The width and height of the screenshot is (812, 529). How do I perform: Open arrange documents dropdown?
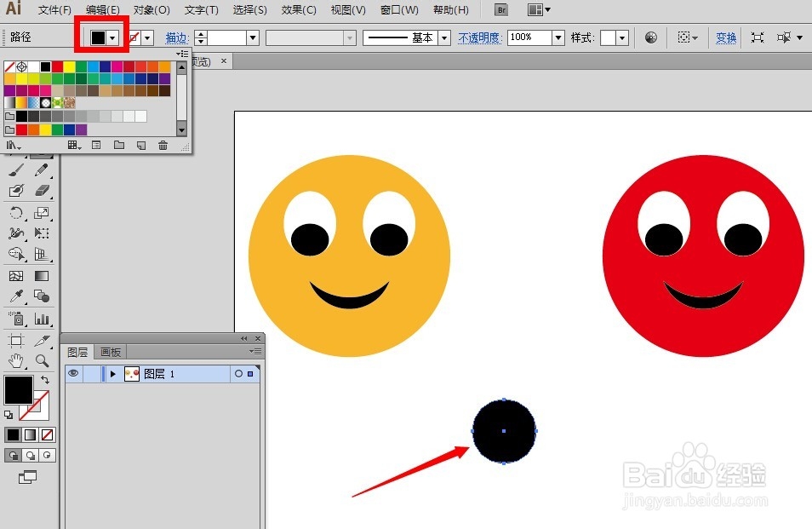pos(539,9)
